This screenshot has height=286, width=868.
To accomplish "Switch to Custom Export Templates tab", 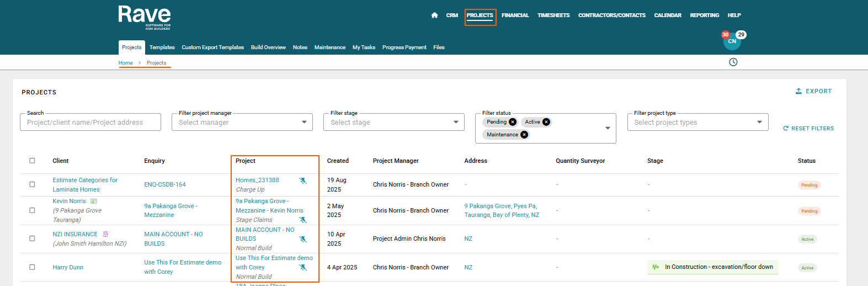I will click(213, 47).
